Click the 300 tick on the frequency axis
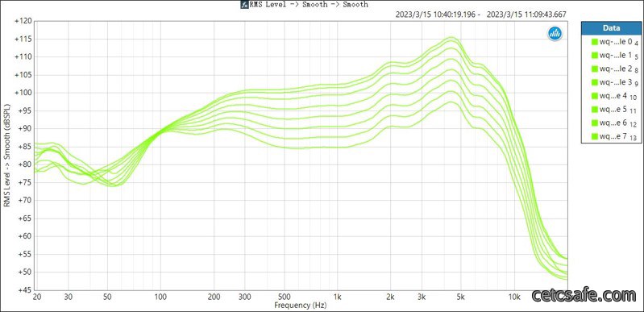The image size is (644, 312). click(244, 297)
